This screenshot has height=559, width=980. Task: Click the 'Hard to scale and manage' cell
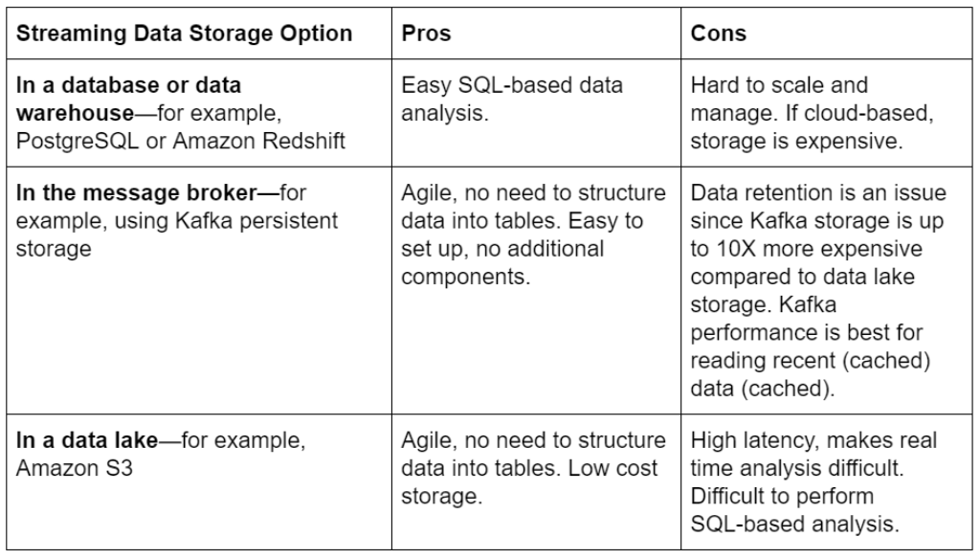click(x=826, y=113)
